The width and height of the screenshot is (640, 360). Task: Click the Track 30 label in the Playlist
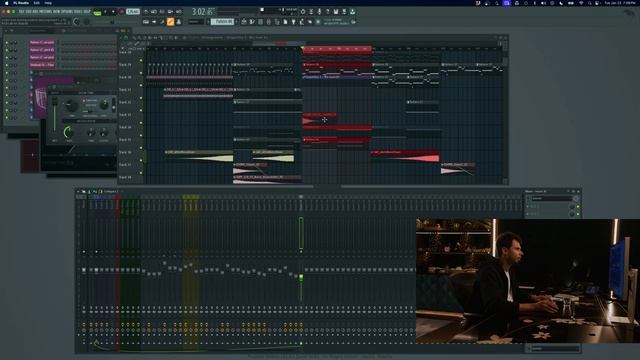(x=125, y=77)
